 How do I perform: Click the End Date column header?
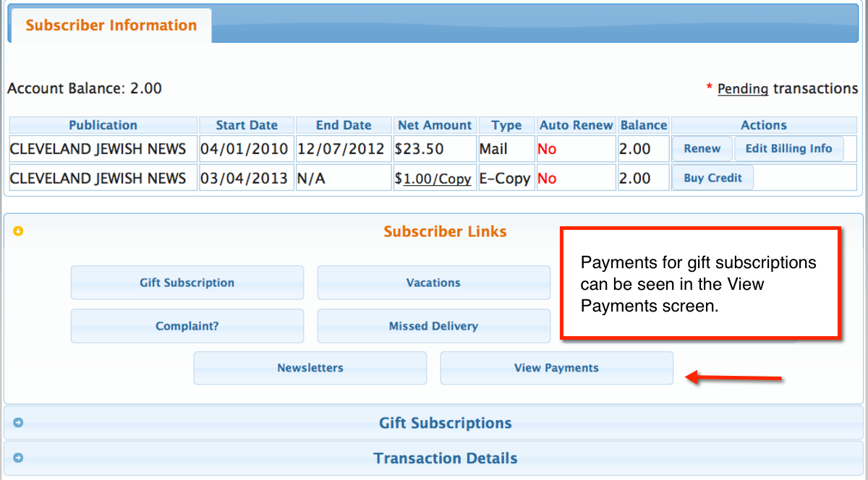click(344, 125)
